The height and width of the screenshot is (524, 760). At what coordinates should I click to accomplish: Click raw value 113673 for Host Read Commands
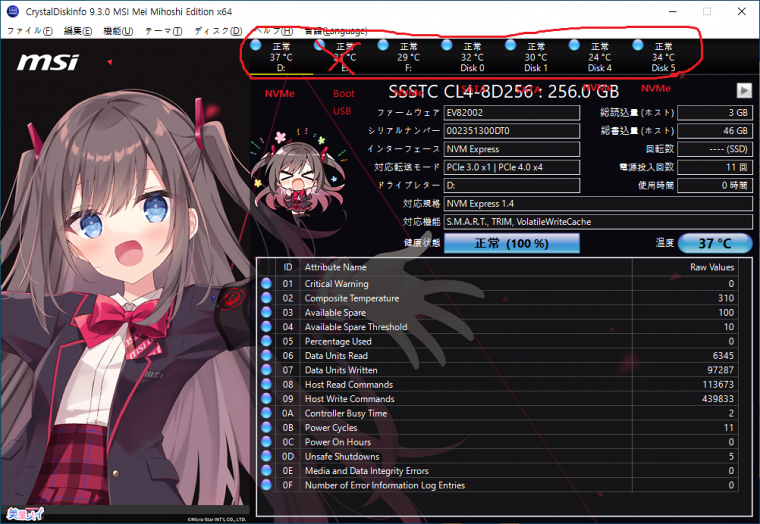click(718, 384)
